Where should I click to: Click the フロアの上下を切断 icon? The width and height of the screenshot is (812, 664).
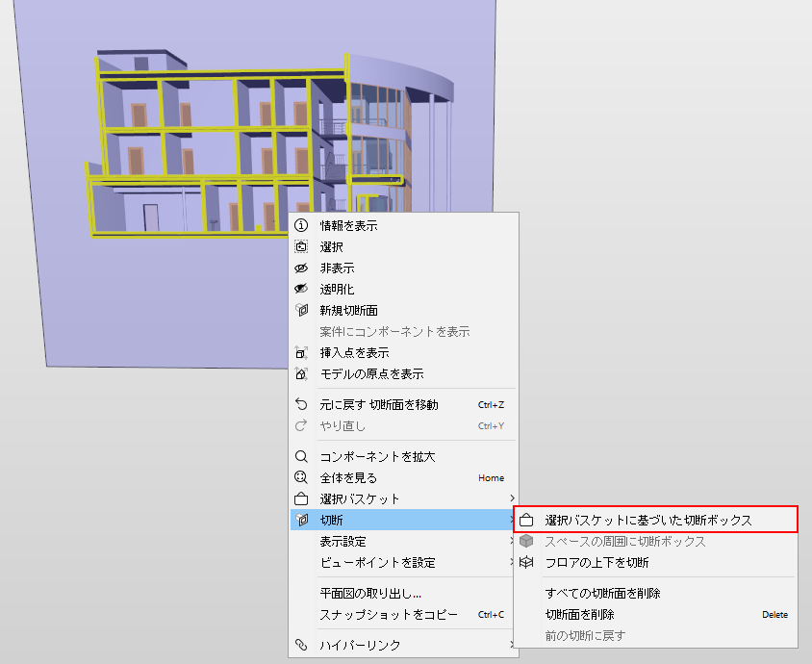tap(526, 562)
